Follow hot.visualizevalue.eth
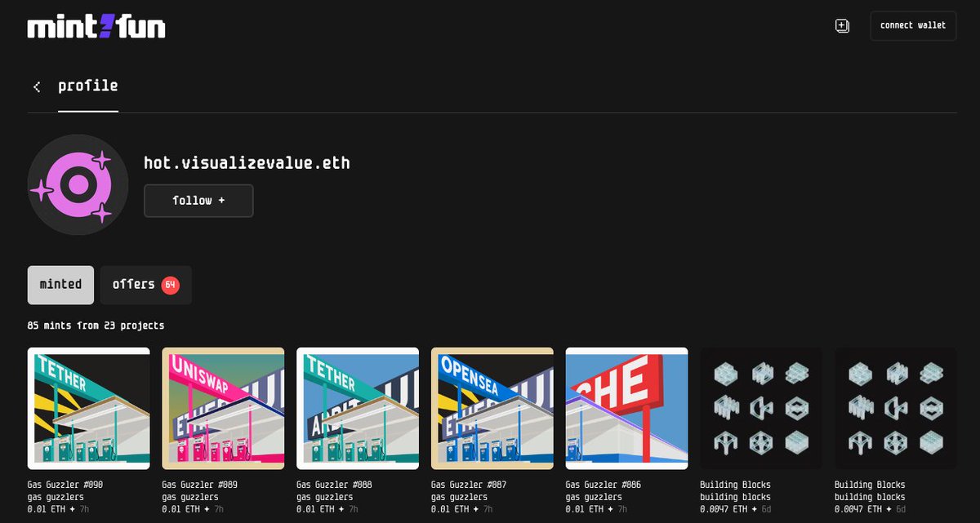The image size is (980, 523). pyautogui.click(x=198, y=201)
